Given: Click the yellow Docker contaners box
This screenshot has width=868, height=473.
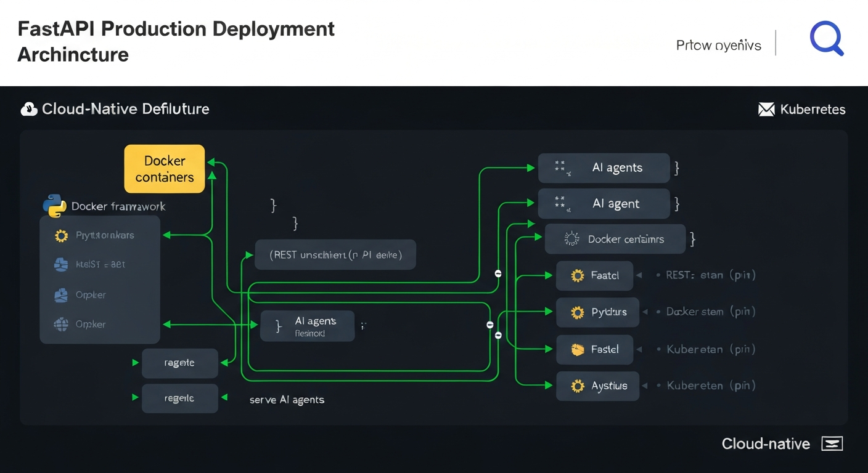Looking at the screenshot, I should pyautogui.click(x=165, y=169).
